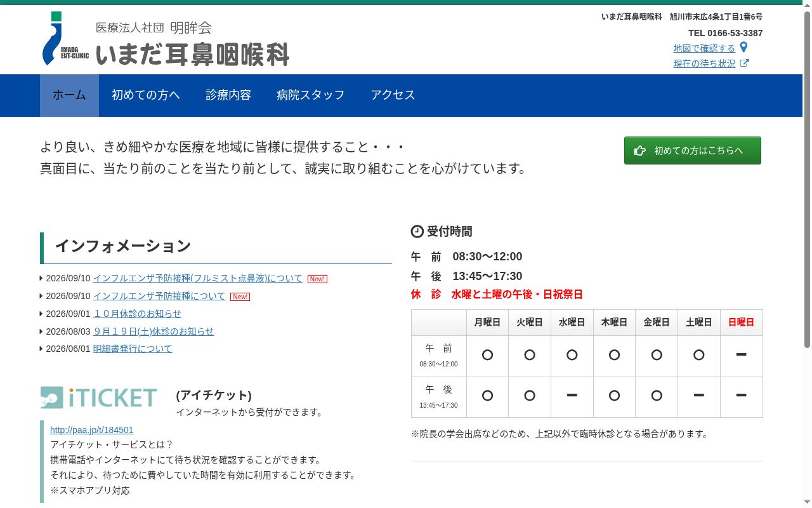Open the 診療内容 menu item
This screenshot has height=508, width=812.
coord(228,95)
